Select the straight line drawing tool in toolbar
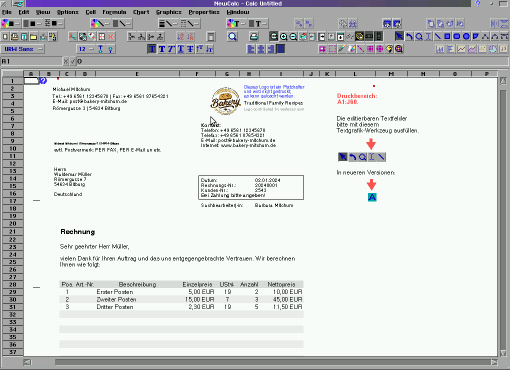Viewport: 510px width, 370px height. coord(438,36)
